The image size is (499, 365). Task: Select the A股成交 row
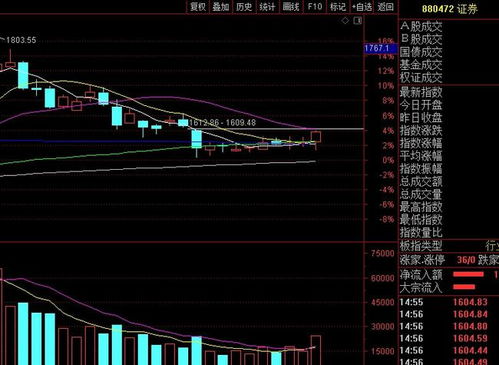(449, 26)
